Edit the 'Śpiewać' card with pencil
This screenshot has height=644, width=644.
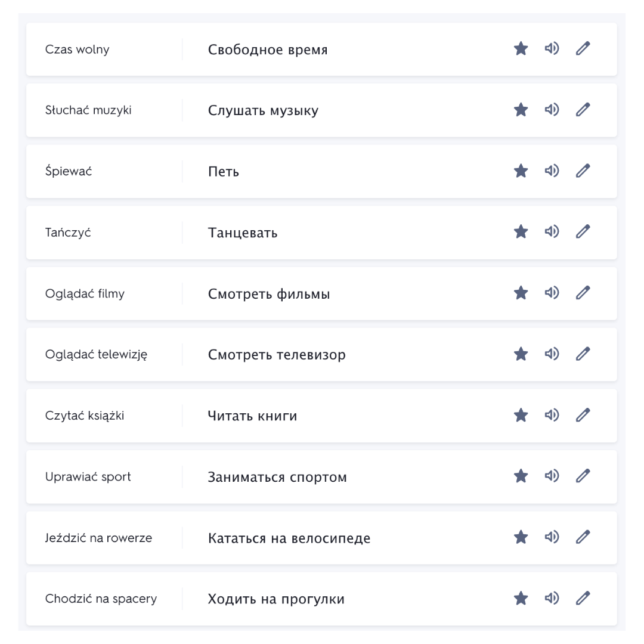click(x=583, y=171)
